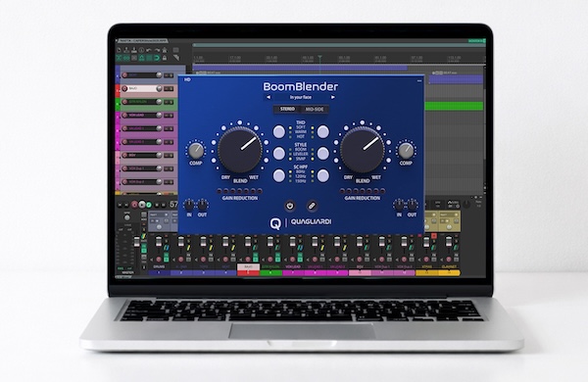Click BoomBlender channel link icon
588x382 pixels.
(x=312, y=206)
